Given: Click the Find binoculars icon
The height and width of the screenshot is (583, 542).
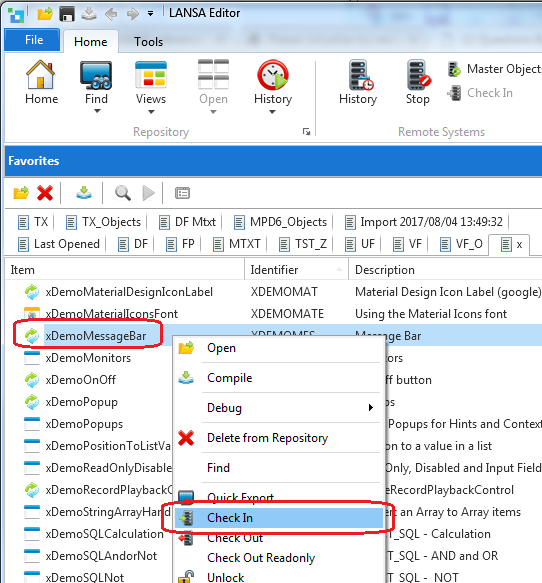Looking at the screenshot, I should [x=96, y=75].
